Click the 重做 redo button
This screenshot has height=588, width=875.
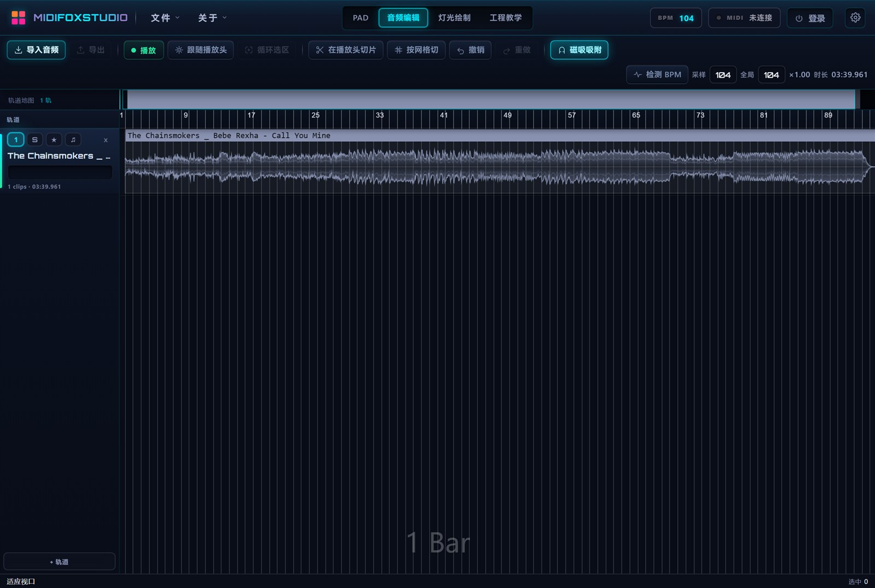point(517,50)
